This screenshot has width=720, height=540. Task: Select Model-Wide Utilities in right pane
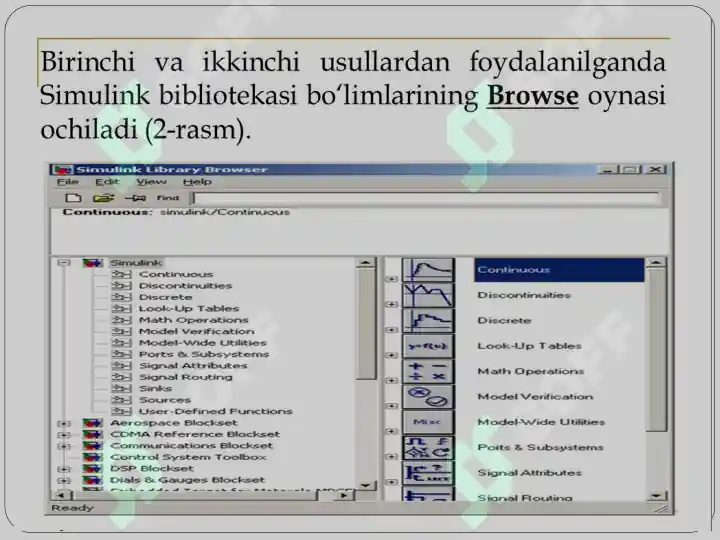click(x=541, y=422)
